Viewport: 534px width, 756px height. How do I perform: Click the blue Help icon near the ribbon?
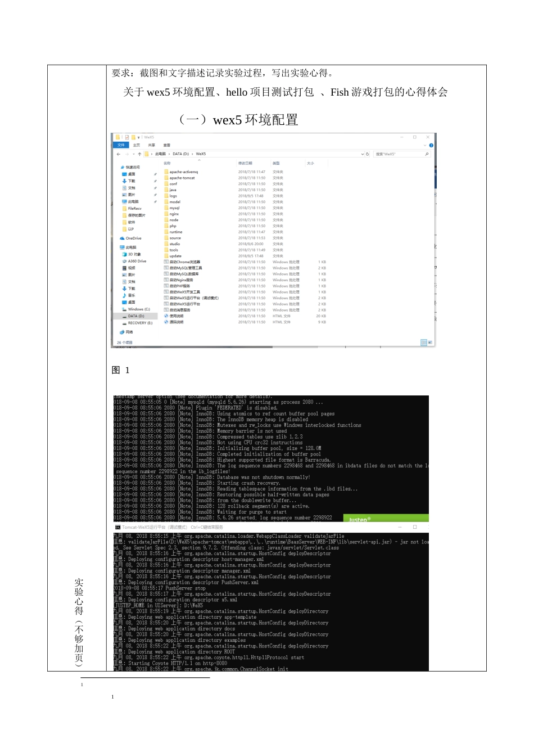coord(431,146)
